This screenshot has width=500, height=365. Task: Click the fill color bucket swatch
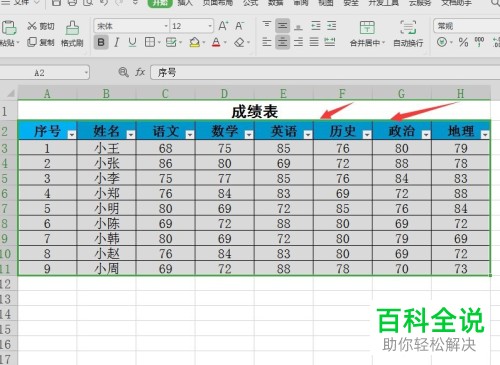pos(194,42)
